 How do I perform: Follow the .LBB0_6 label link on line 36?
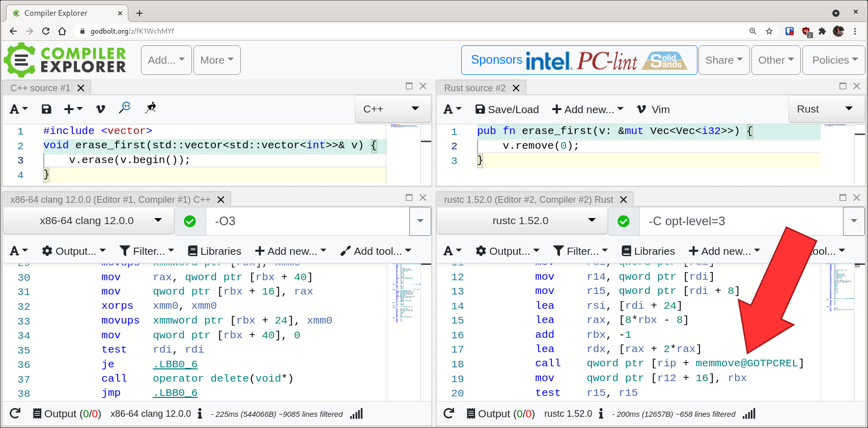pos(175,364)
